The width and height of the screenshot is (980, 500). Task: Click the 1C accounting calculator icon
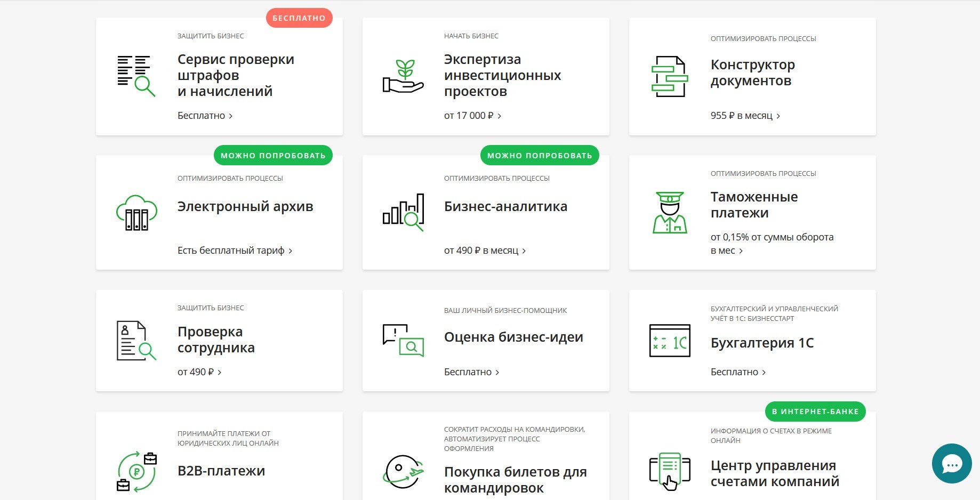pyautogui.click(x=670, y=341)
